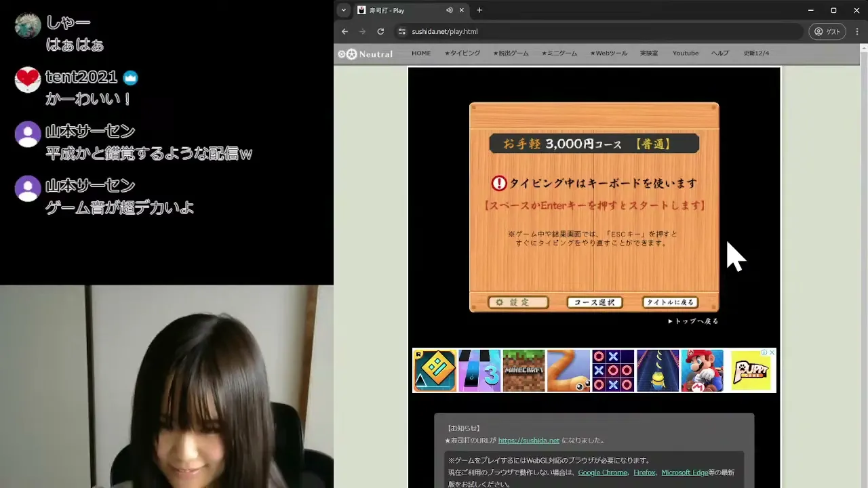This screenshot has height=488, width=868.
Task: Click tent2021's heart avatar in chat
Action: (x=28, y=80)
